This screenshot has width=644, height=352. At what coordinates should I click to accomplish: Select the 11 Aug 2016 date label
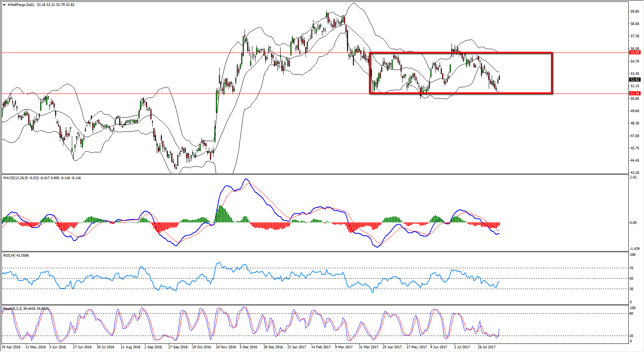(x=131, y=347)
